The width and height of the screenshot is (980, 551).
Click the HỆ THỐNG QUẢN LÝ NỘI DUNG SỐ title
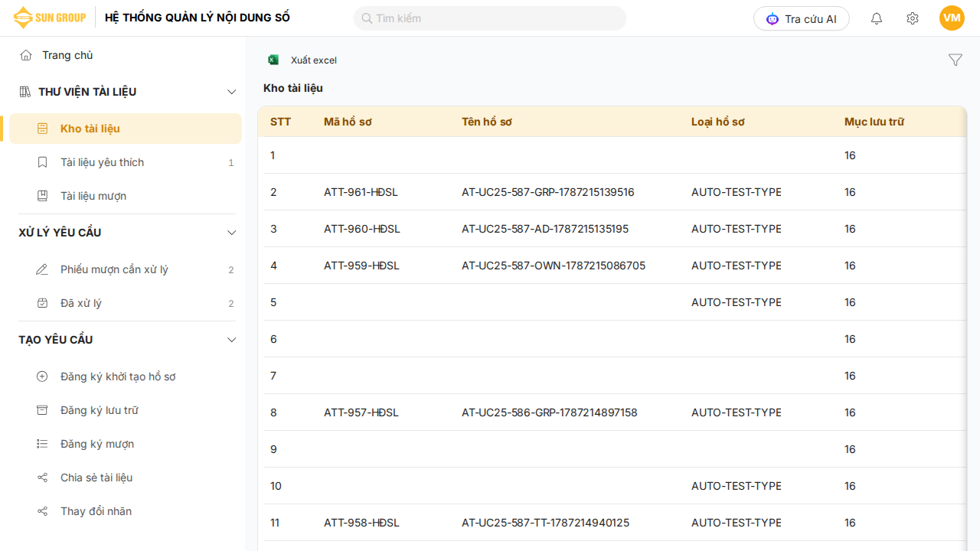(198, 18)
